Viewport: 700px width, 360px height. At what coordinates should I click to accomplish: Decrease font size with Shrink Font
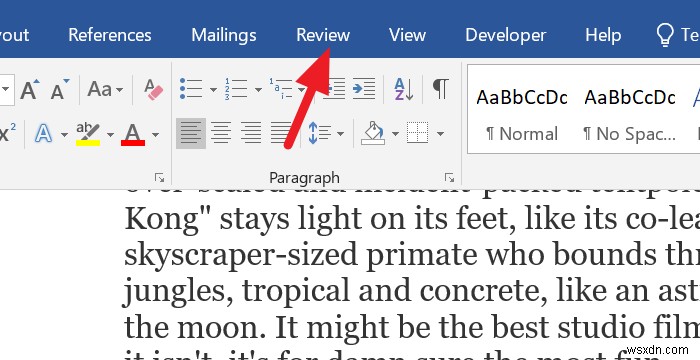[x=60, y=89]
